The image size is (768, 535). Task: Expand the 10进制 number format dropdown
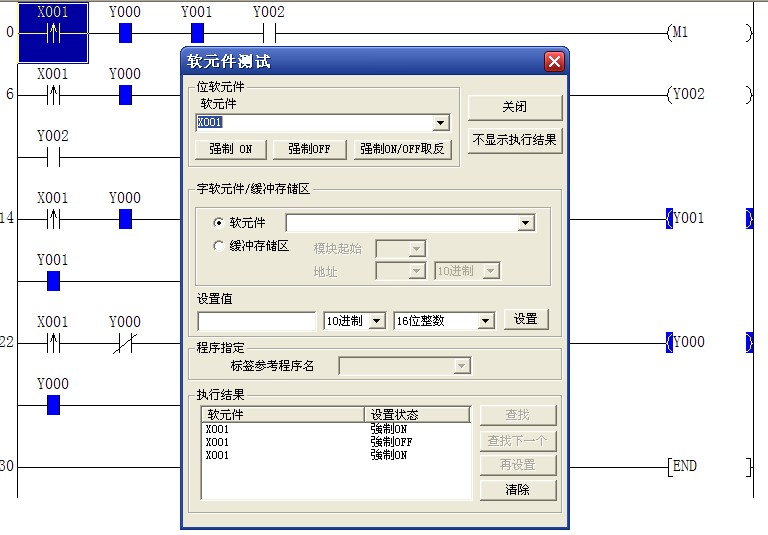[x=377, y=321]
